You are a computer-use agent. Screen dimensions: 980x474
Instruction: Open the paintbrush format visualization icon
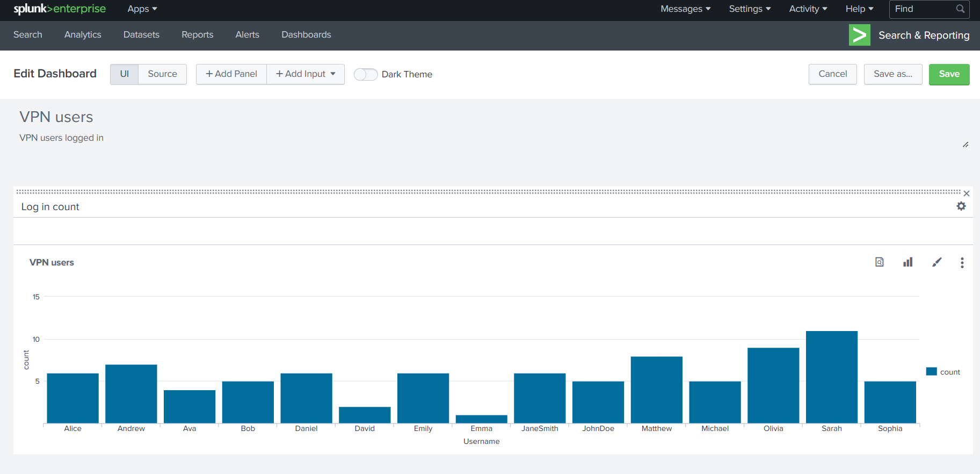point(937,262)
